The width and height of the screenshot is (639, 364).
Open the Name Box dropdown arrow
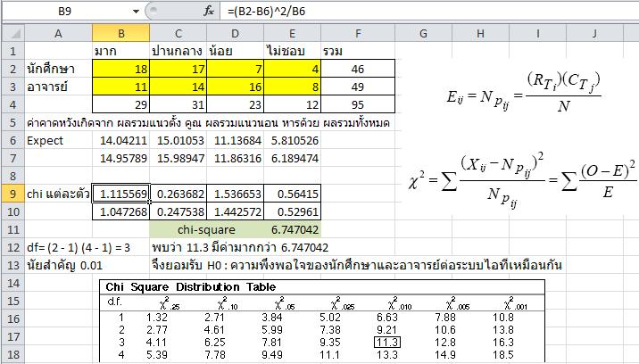coord(135,11)
